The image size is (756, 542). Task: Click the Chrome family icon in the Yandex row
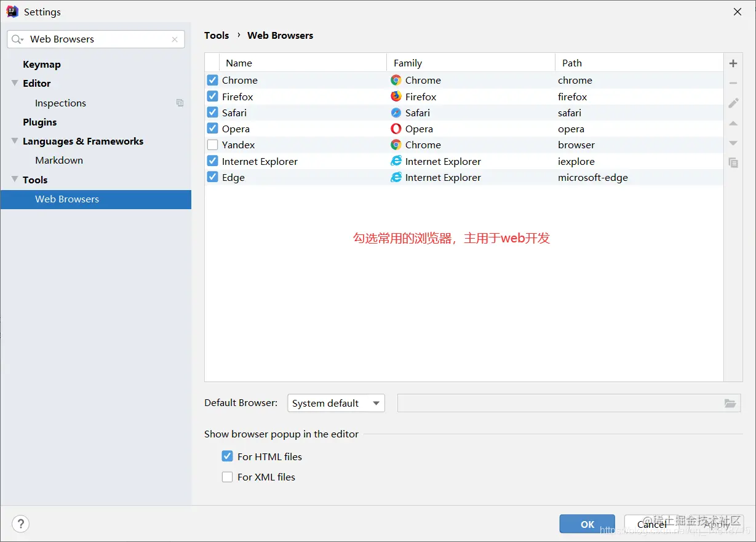tap(396, 145)
